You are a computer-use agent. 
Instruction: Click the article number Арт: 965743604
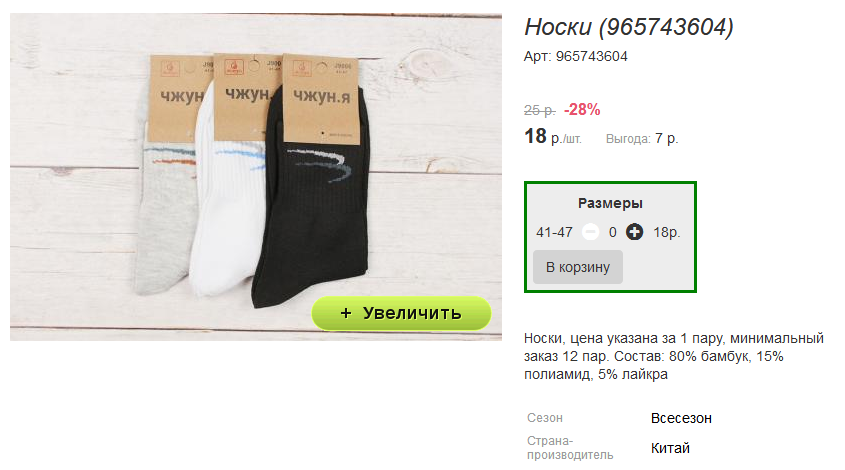(576, 57)
